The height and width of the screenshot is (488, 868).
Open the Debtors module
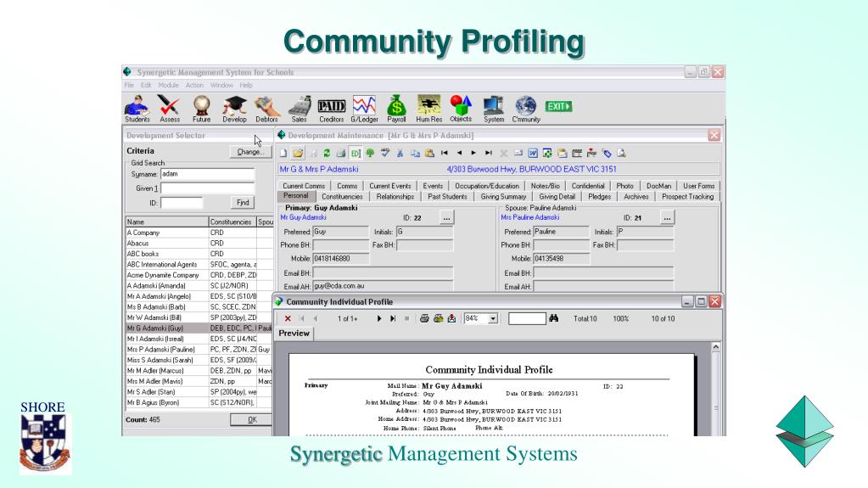pyautogui.click(x=266, y=109)
